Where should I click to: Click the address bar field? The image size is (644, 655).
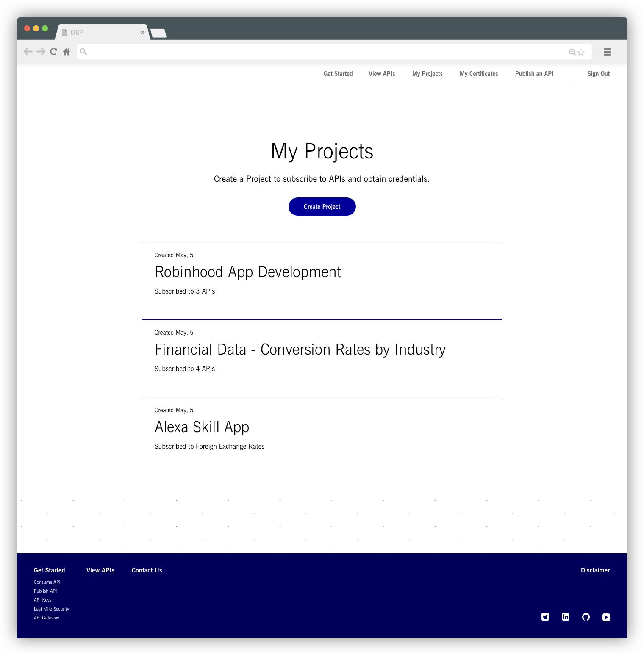tap(334, 52)
